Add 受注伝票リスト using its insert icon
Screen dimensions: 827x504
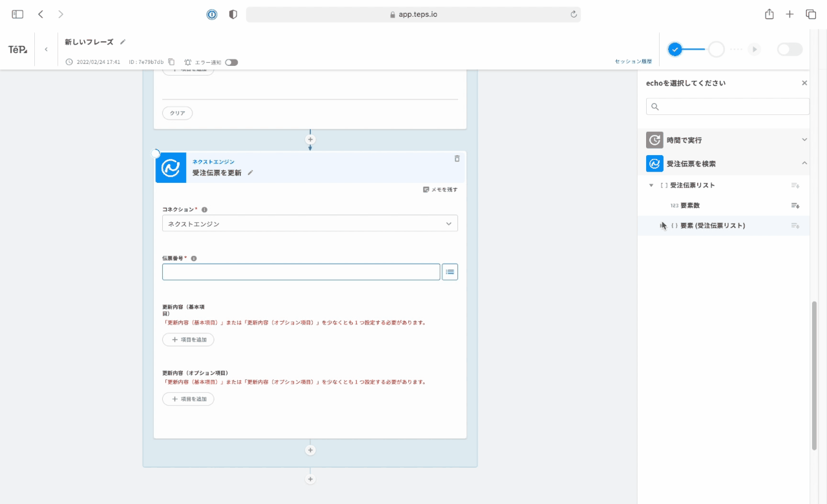coord(795,185)
